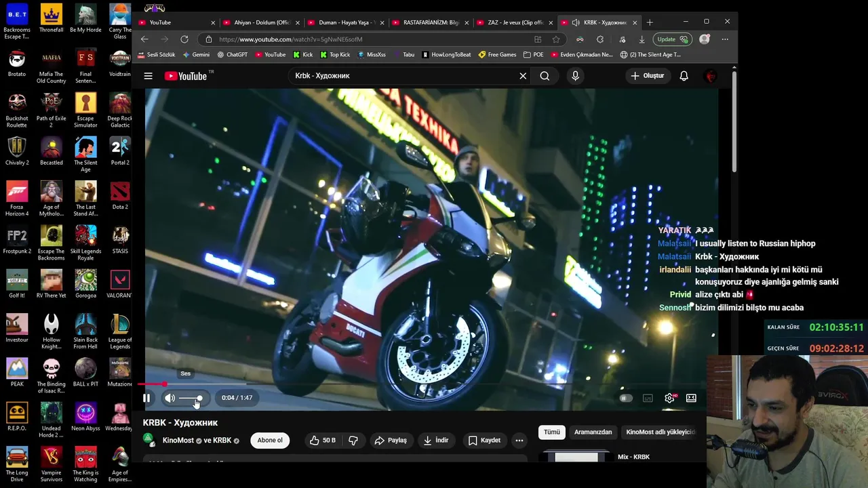This screenshot has height=488, width=868.
Task: Launch the PEAK desktop icon
Action: 17,373
